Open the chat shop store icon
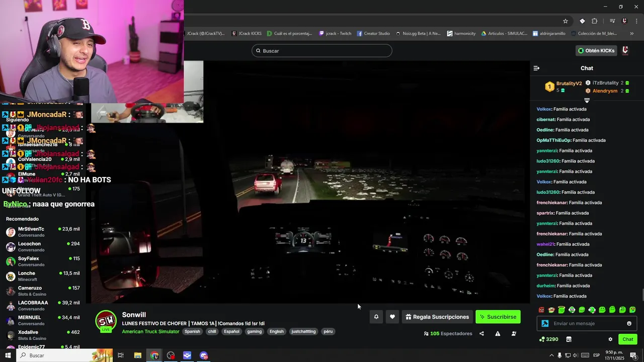Viewport: 644px width, 362px height. pyautogui.click(x=569, y=339)
